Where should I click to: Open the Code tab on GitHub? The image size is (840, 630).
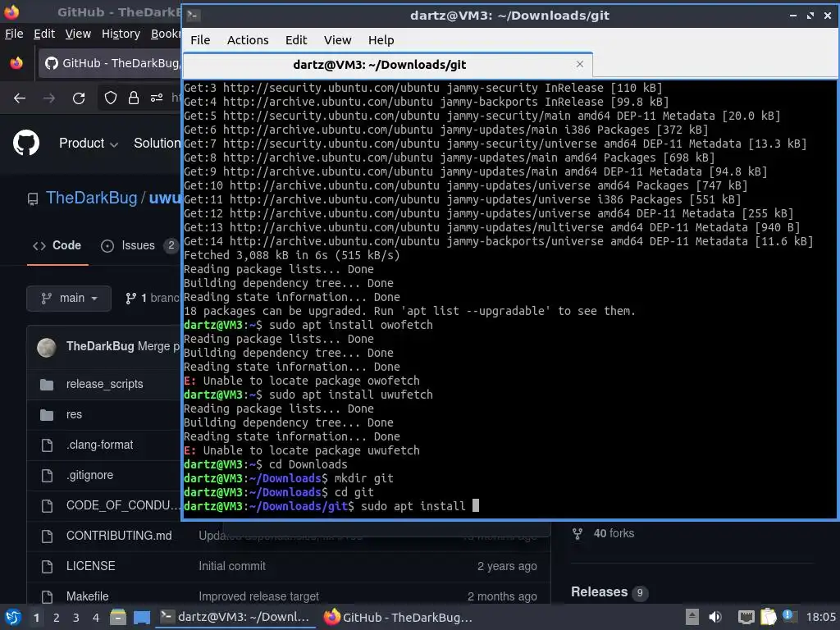coord(57,245)
